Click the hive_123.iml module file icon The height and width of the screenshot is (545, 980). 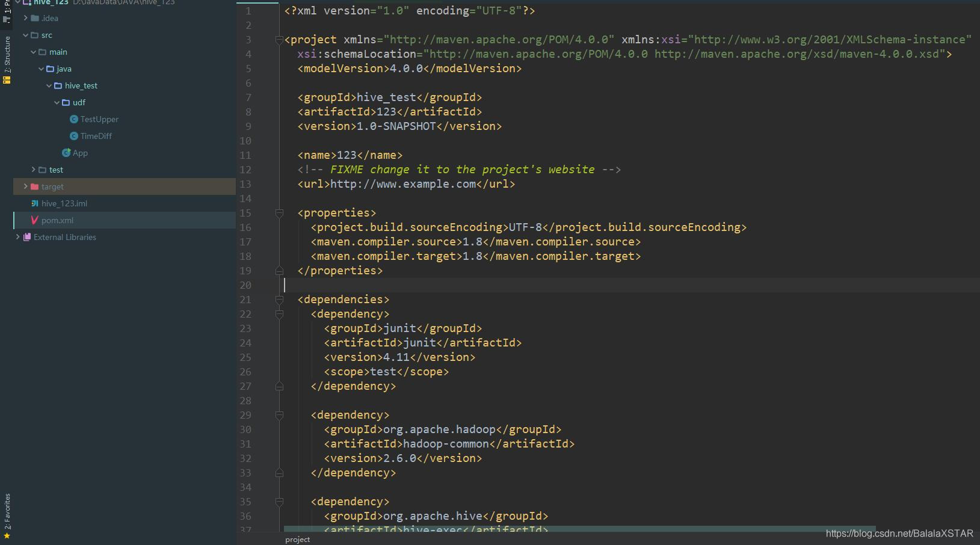35,203
